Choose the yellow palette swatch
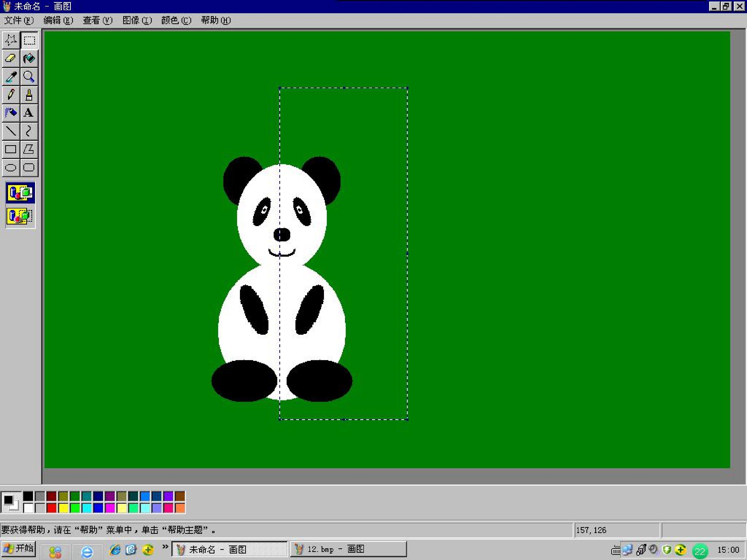Image resolution: width=747 pixels, height=560 pixels. (x=64, y=508)
